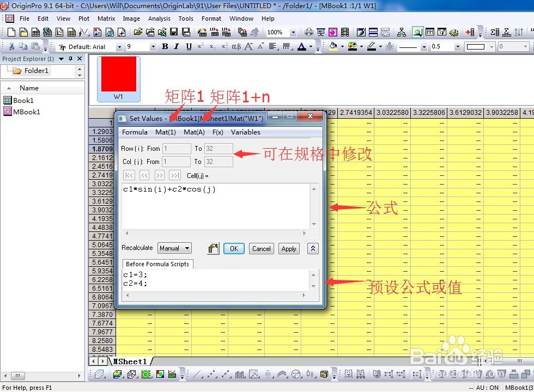
Task: Open the font name dropdown (Default: Arial)
Action: point(119,47)
